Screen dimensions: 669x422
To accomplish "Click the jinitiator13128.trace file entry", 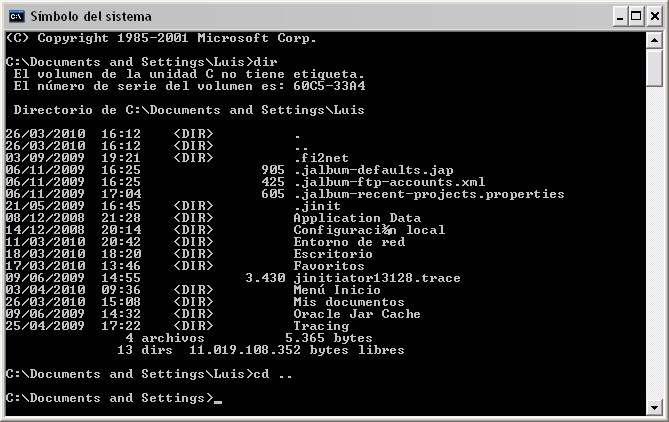I will 377,278.
